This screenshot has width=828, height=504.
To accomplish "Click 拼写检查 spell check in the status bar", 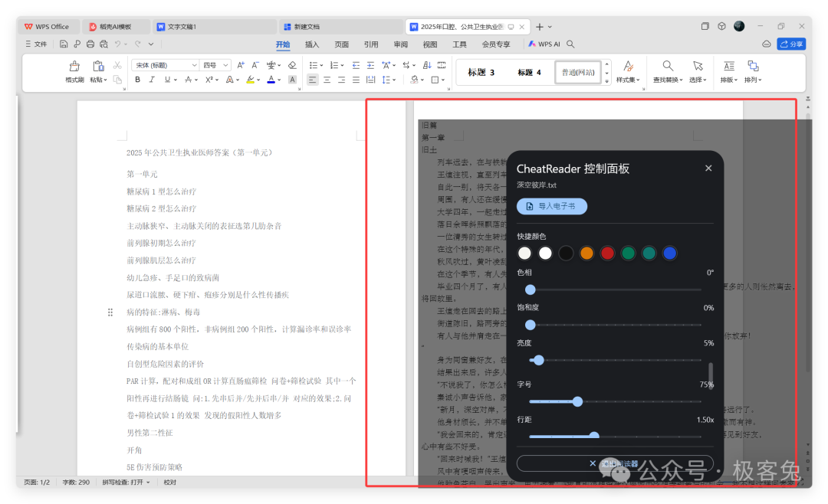I will (126, 483).
